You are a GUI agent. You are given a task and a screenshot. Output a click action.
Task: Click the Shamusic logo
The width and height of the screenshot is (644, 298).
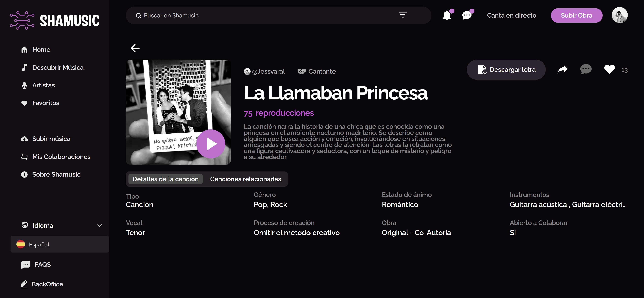coord(55,20)
